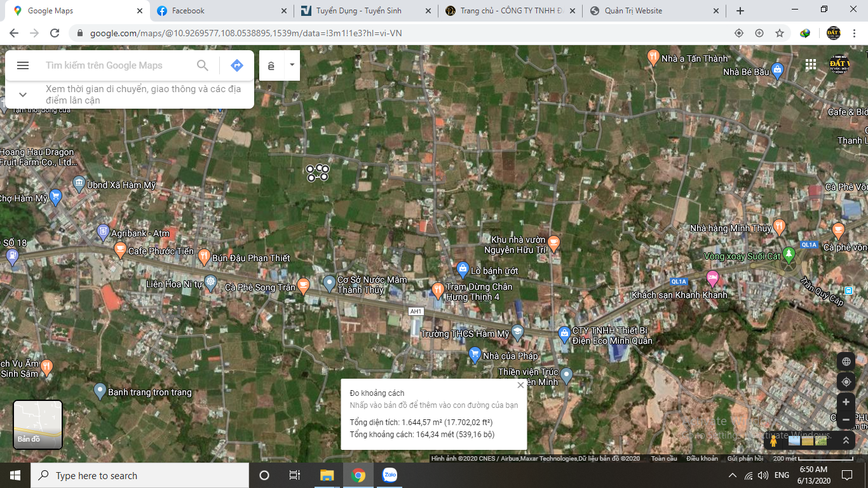Zoom in the map with plus button

click(846, 402)
